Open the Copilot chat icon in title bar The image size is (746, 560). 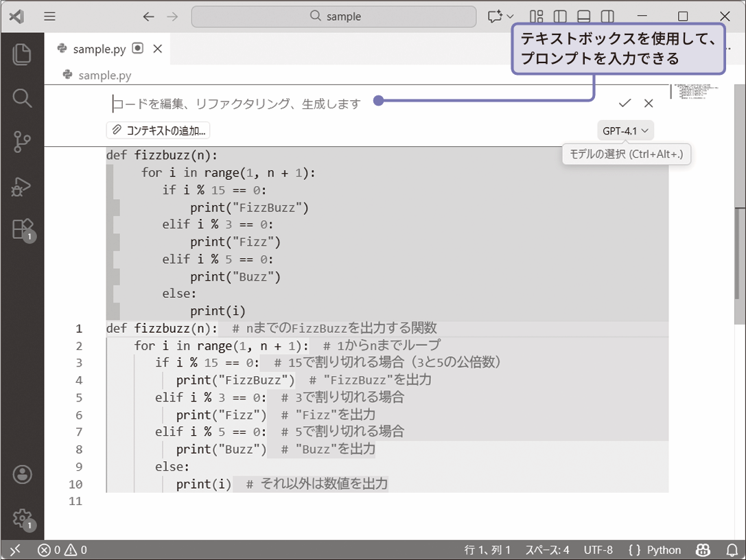495,16
